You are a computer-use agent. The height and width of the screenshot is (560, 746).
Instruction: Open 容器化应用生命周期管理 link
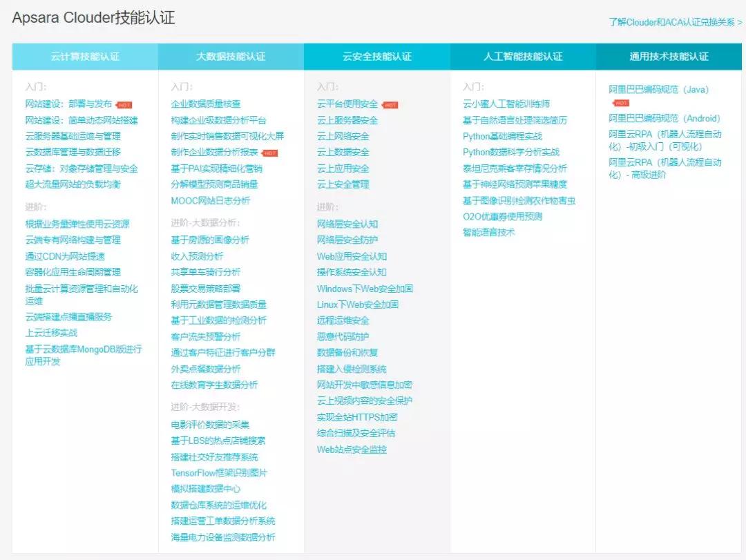(73, 272)
